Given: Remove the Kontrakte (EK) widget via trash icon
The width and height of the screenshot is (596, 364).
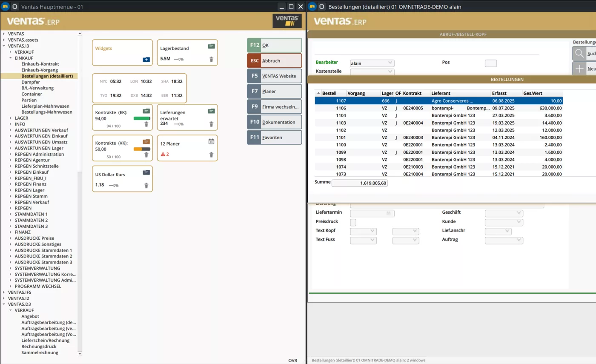Looking at the screenshot, I should click(x=146, y=124).
